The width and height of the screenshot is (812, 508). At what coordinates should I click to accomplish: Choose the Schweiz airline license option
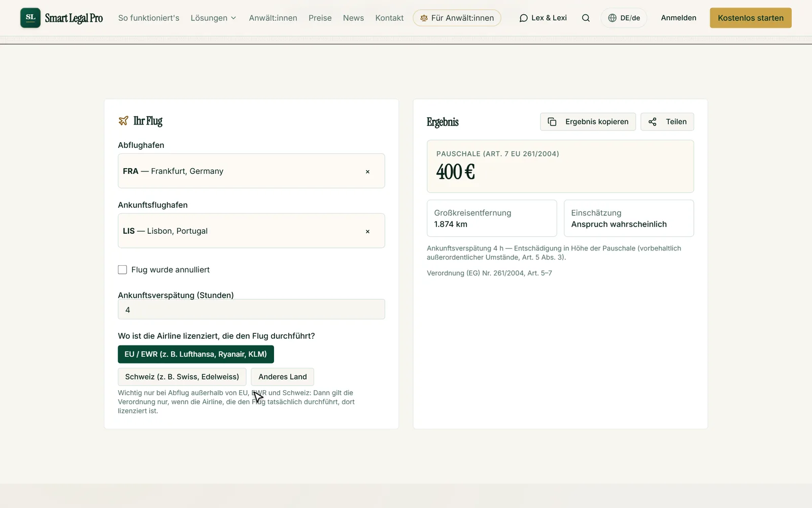pos(182,377)
